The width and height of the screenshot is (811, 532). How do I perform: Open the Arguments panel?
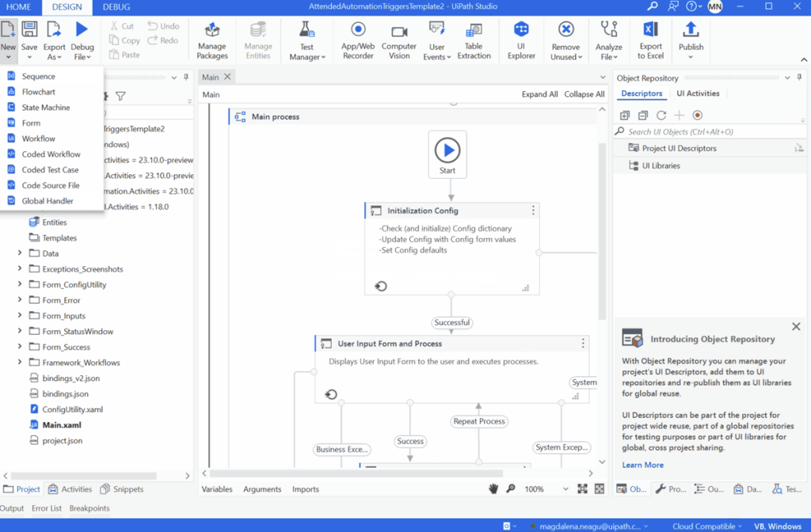262,489
